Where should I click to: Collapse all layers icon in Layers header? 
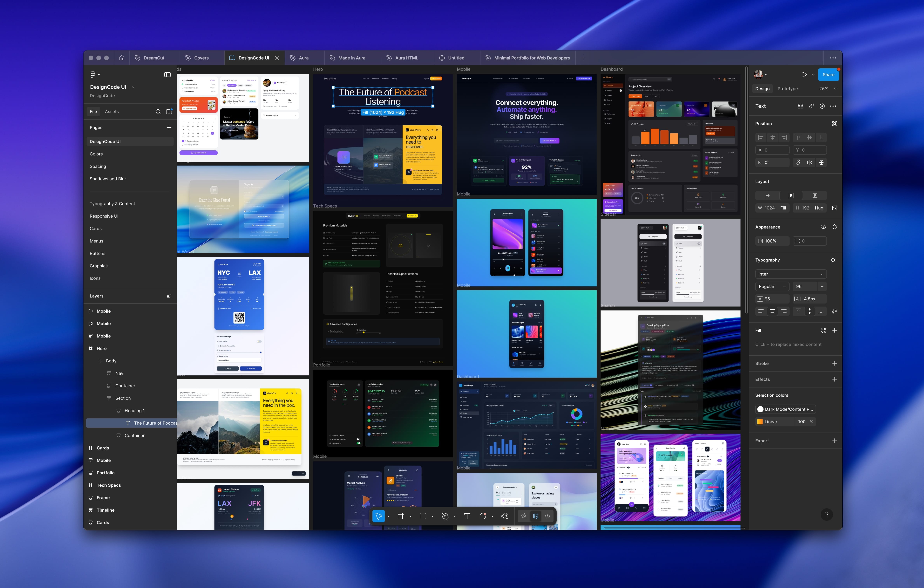tap(169, 296)
